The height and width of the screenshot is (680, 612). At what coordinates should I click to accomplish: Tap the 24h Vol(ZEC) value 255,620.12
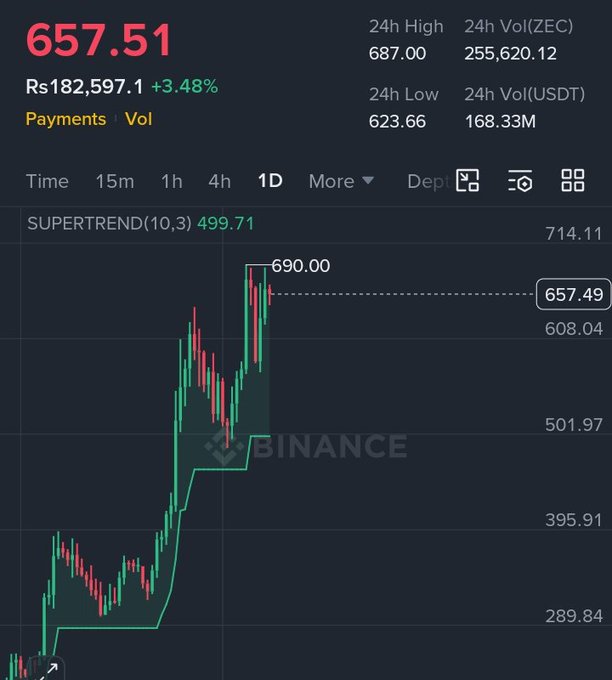click(511, 54)
